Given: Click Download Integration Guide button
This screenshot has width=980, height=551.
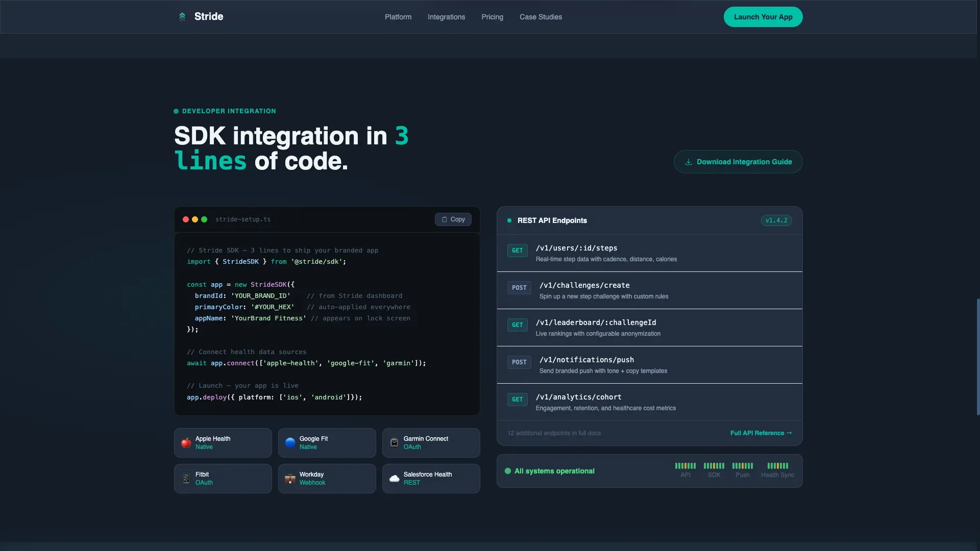Looking at the screenshot, I should [738, 162].
